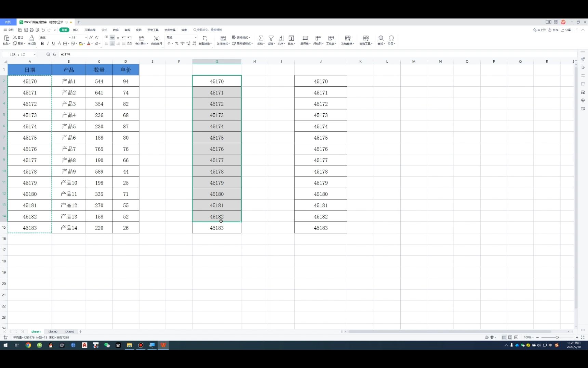
Task: Open Freeze Panes 冻结窗格
Action: [x=348, y=40]
